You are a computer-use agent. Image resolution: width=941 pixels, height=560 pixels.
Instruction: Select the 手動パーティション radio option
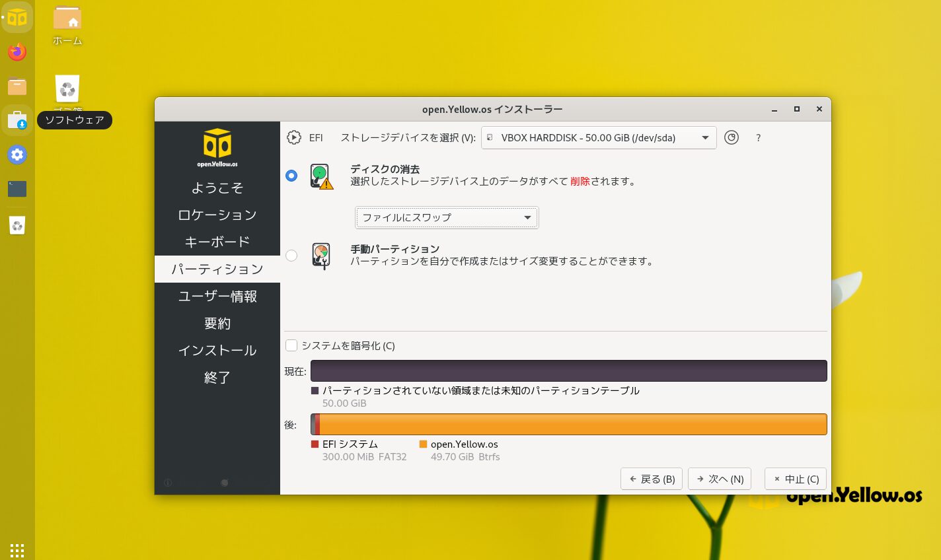(x=291, y=256)
